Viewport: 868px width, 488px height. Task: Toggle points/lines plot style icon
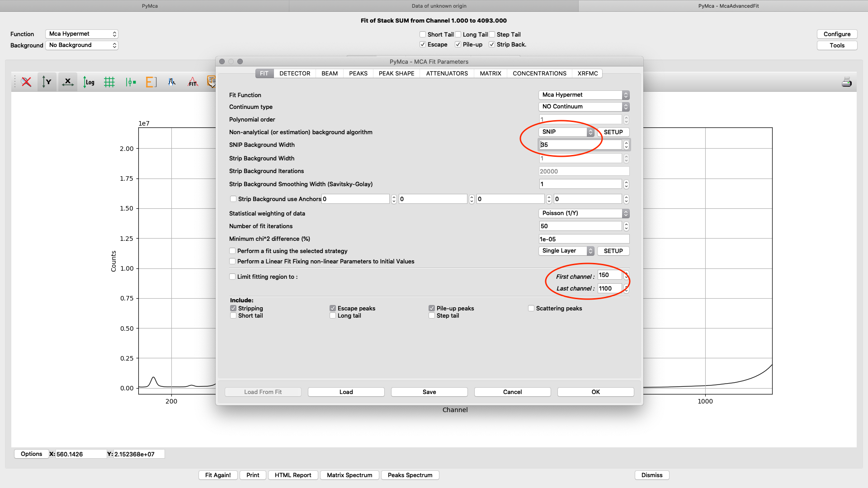[131, 82]
